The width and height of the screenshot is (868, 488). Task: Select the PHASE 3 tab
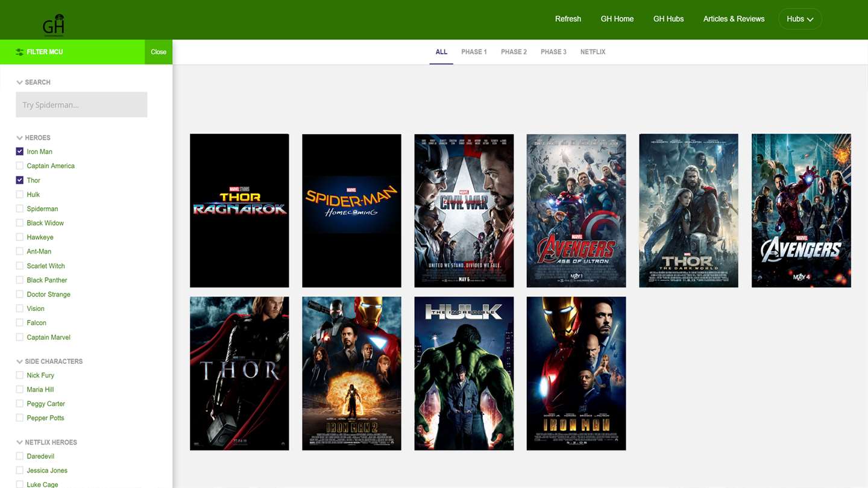(x=553, y=52)
